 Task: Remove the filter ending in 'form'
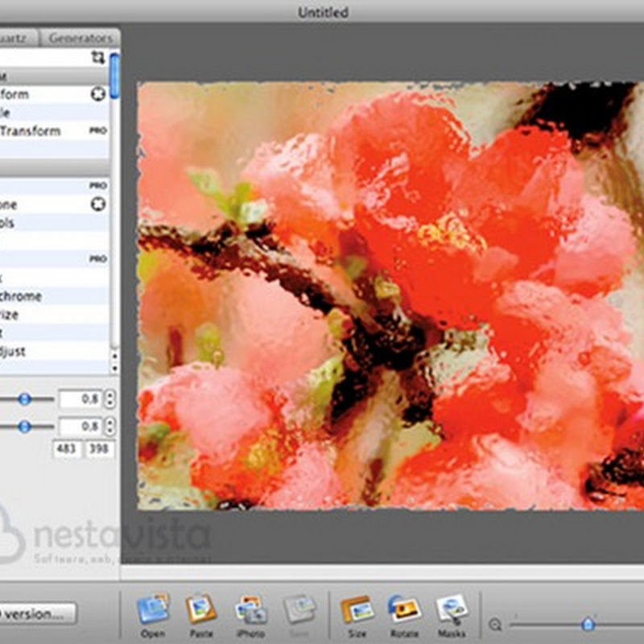[x=98, y=94]
